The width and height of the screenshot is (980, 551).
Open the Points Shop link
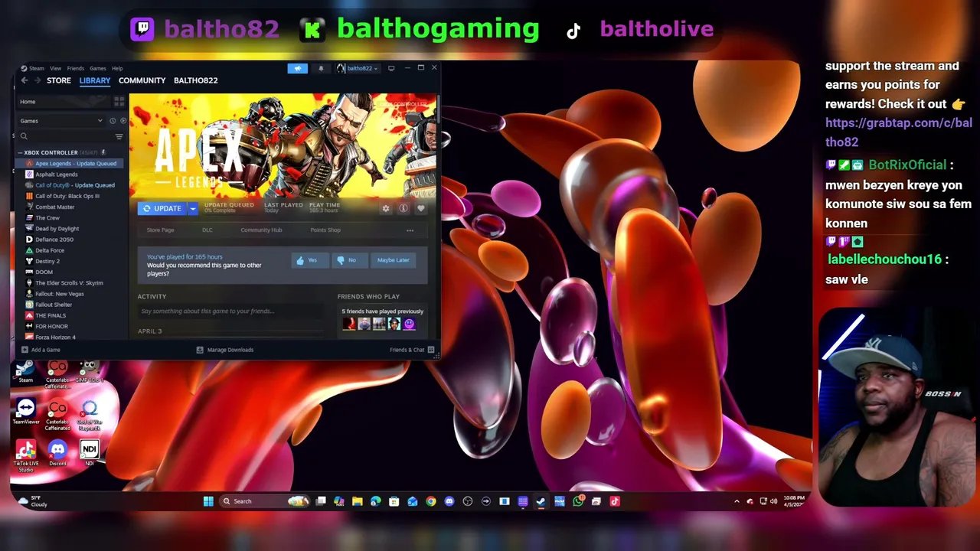pos(325,230)
